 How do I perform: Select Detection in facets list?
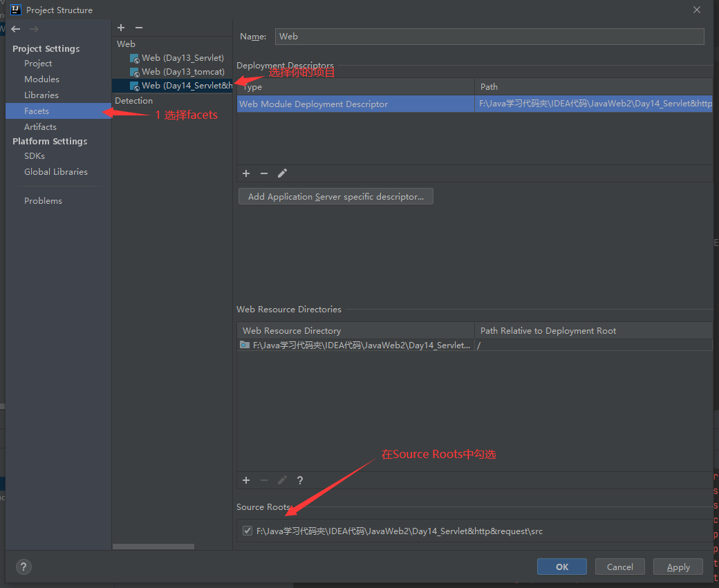[134, 100]
